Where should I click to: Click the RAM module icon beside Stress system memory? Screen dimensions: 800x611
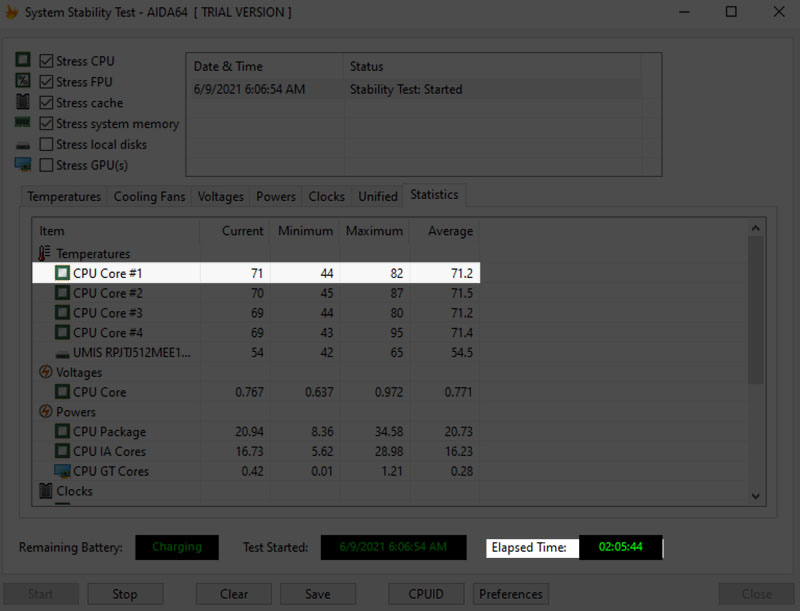tap(22, 122)
